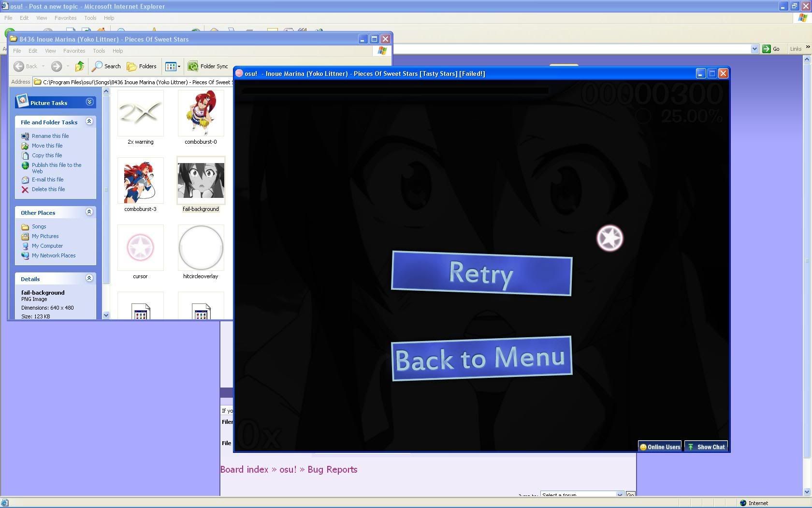Click the Picture Tasks header icon
Screen dimensions: 812x508
click(22, 101)
